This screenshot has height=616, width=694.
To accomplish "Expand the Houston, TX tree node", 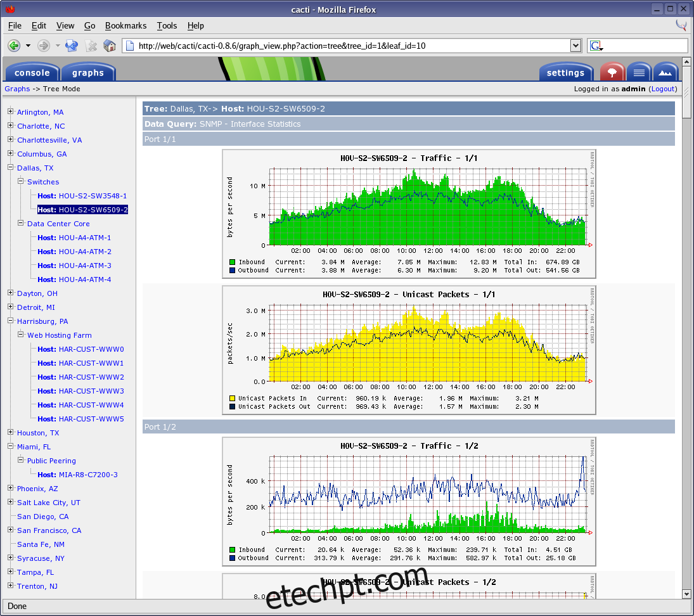I will [11, 433].
